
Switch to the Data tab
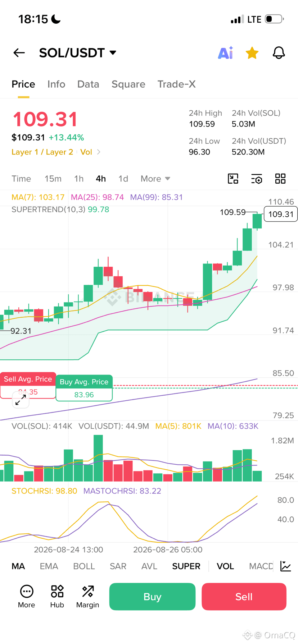pos(88,84)
